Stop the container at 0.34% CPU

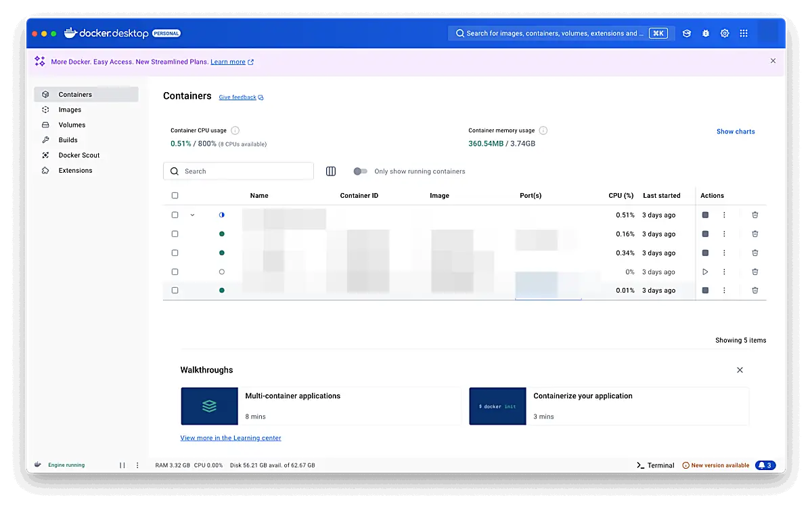click(705, 253)
